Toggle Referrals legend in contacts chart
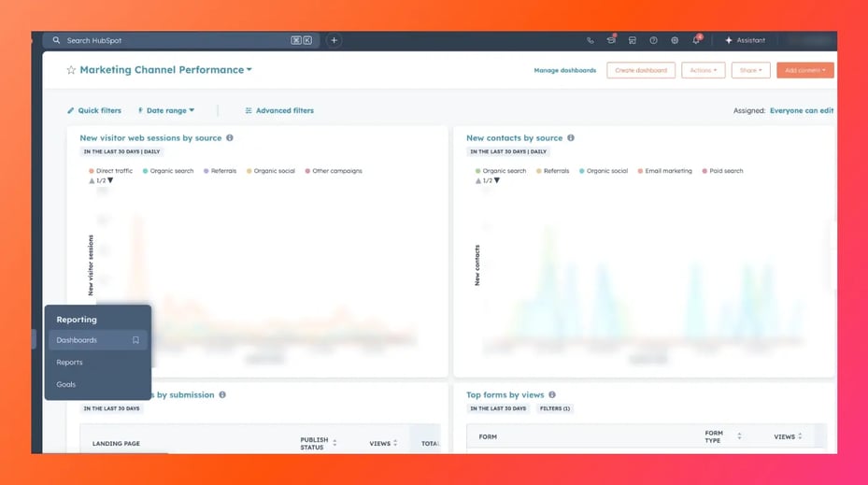This screenshot has width=868, height=485. click(x=552, y=171)
